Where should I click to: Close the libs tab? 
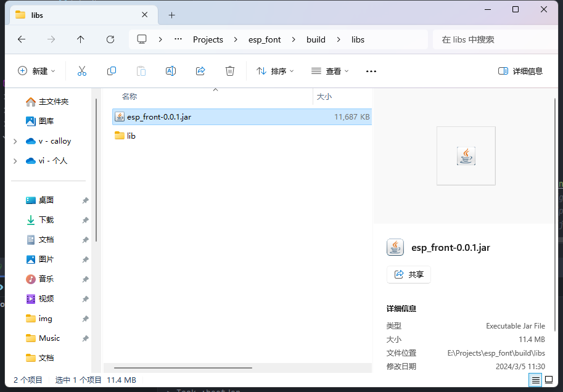145,15
